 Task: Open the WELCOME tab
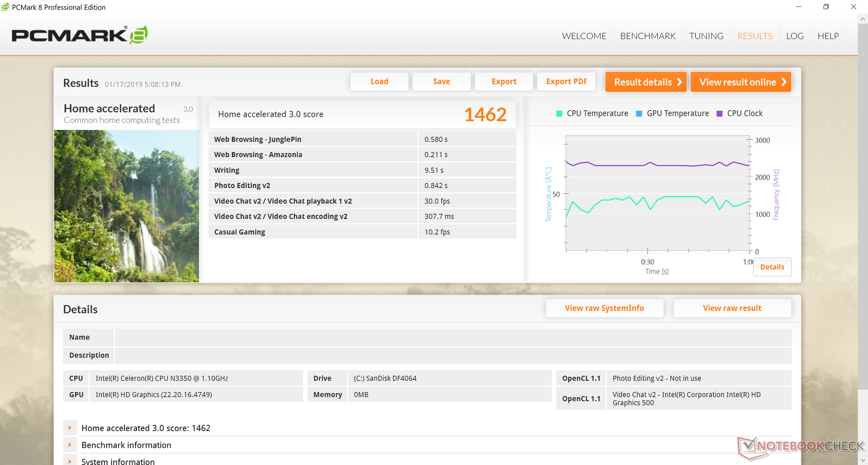point(584,36)
